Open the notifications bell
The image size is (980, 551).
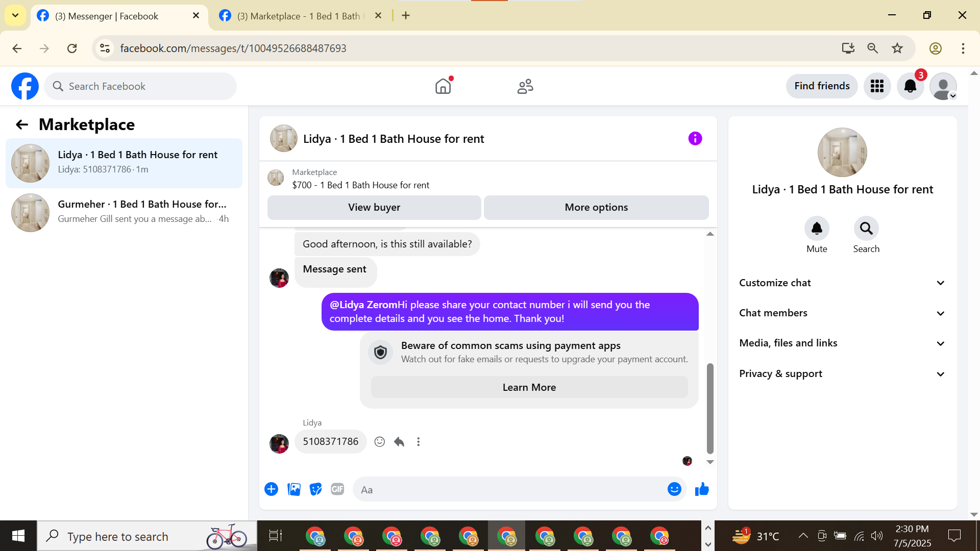[910, 86]
